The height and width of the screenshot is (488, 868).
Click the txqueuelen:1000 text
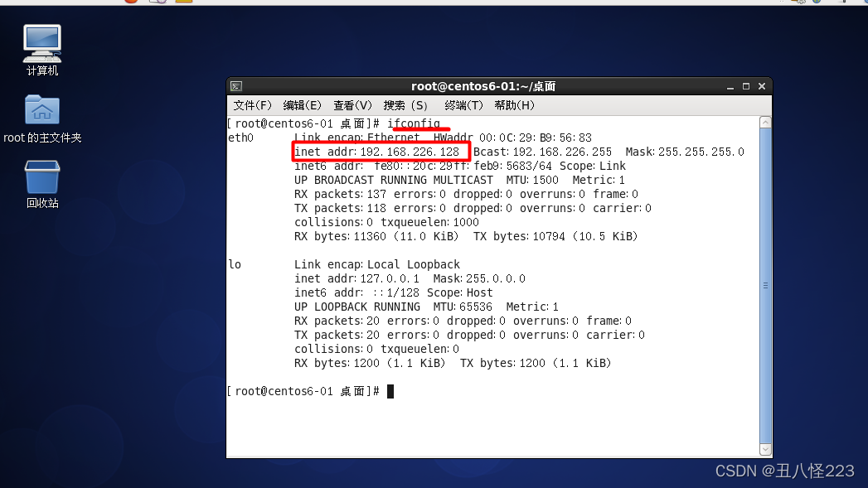pos(429,222)
